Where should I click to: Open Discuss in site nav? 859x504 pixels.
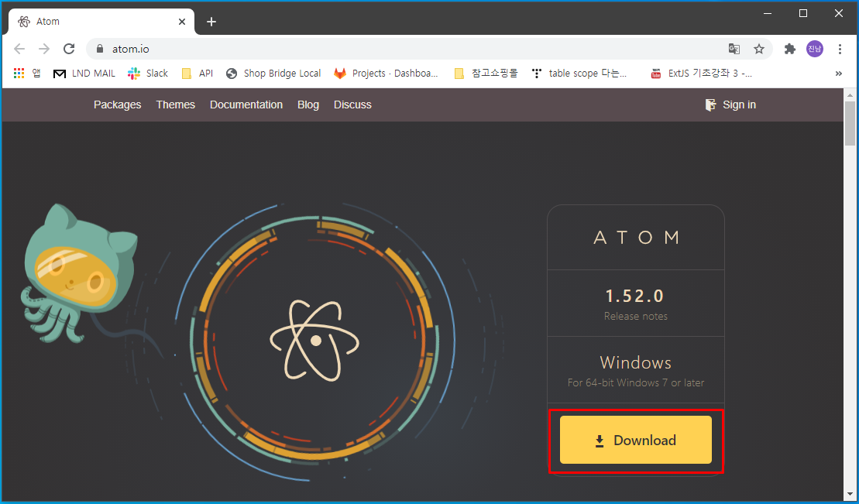(352, 105)
